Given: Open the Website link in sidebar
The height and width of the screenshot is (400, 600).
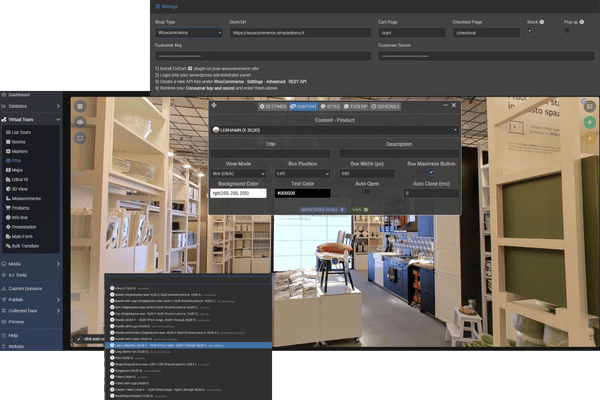Looking at the screenshot, I should tap(16, 346).
